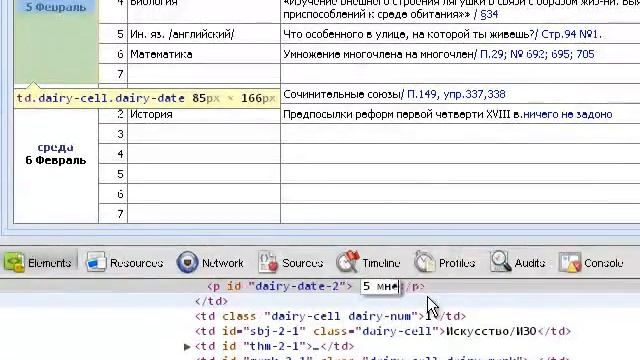Click the Ин. яз. /английский/ subject cell
This screenshot has height=360, width=640.
(x=204, y=34)
